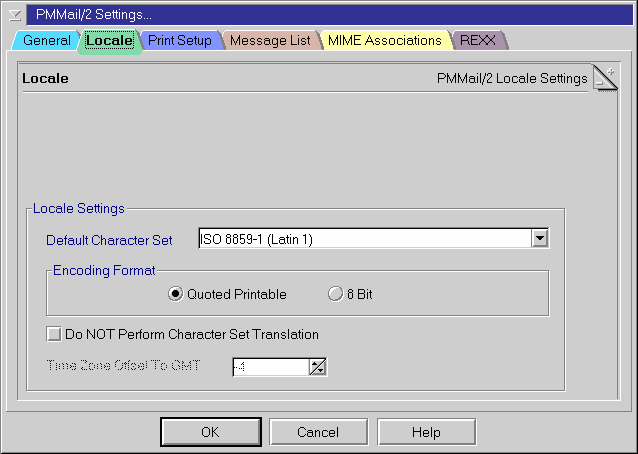Open the Print Setup tab
Screen dimensions: 638x454
[180, 41]
